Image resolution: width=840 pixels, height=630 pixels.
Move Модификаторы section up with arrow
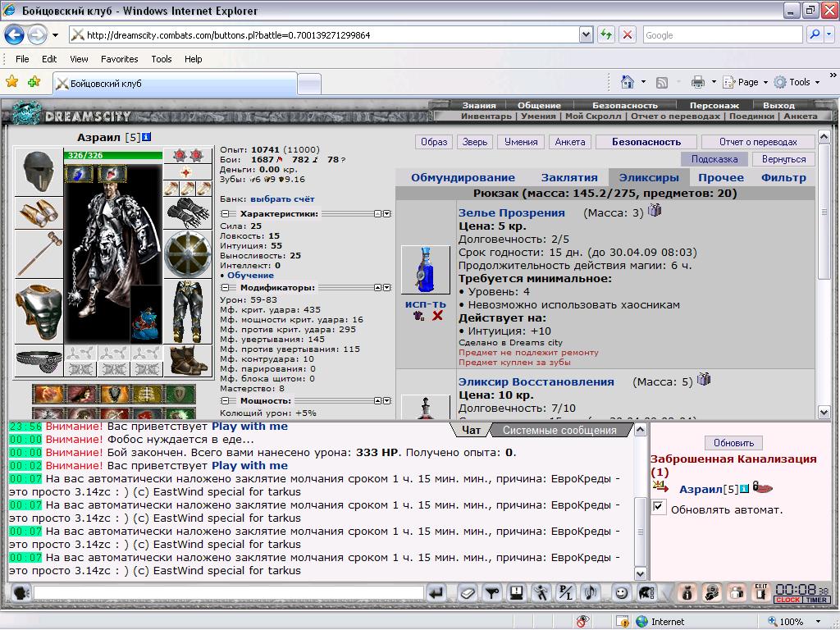tap(377, 288)
